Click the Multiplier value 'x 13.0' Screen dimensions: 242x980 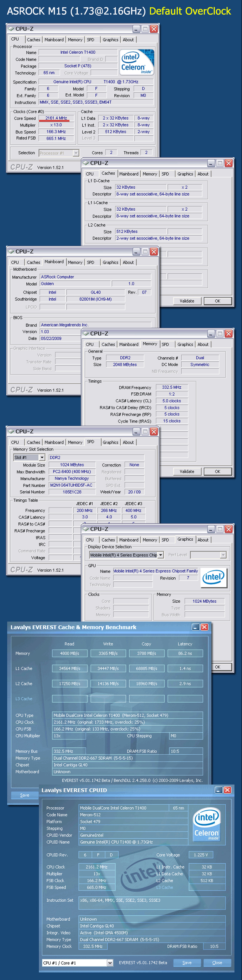click(x=56, y=125)
